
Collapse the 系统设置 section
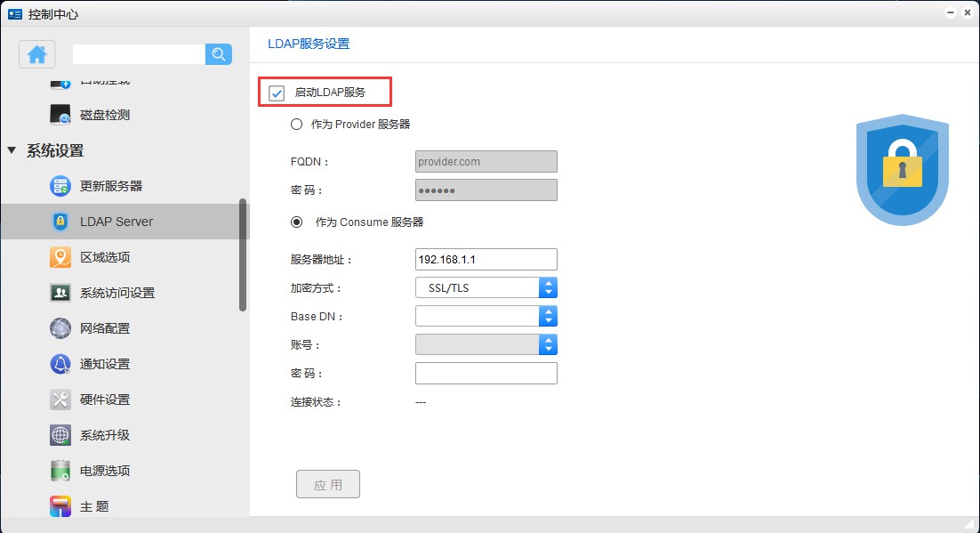pos(12,151)
